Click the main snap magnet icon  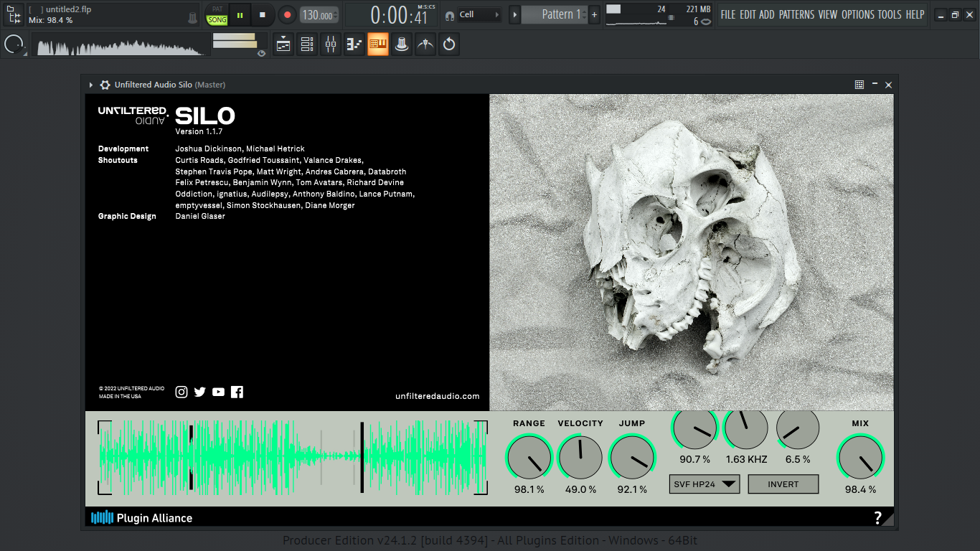point(449,15)
